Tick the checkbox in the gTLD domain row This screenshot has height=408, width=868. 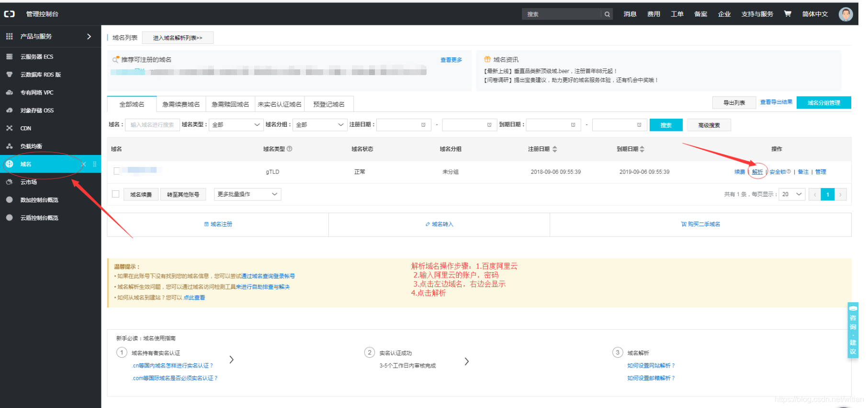coord(116,171)
